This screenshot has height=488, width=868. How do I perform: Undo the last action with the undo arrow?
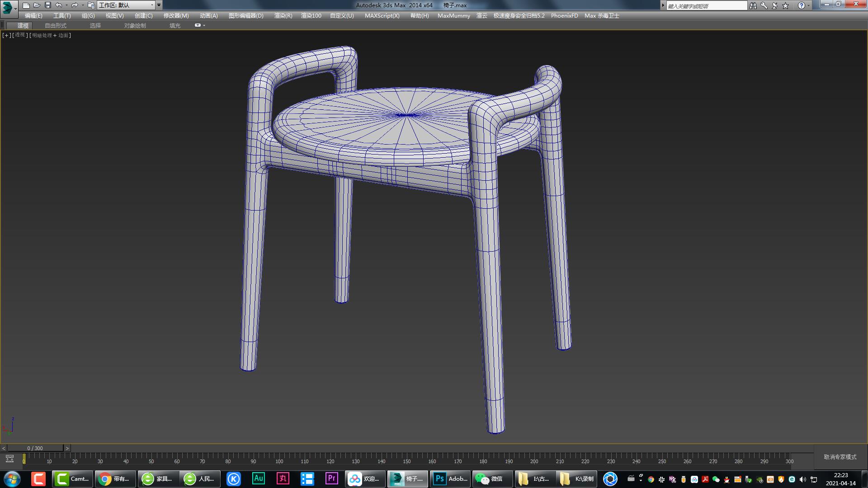point(57,5)
